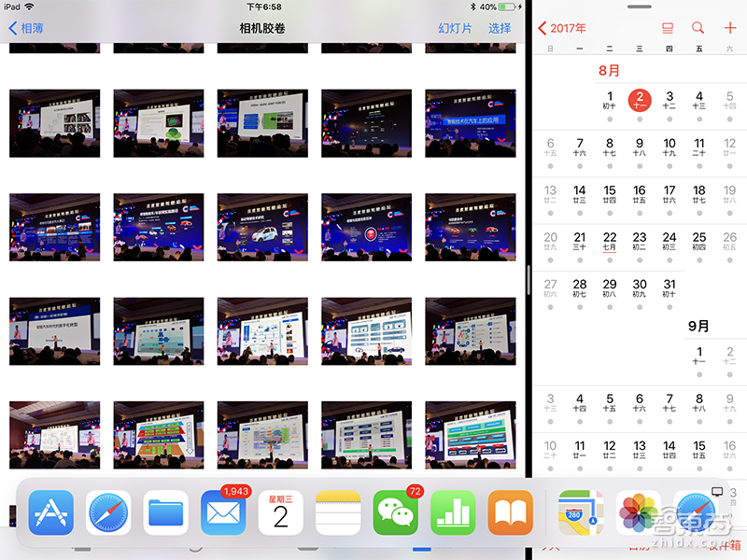Open the Files app from the dock
This screenshot has width=747, height=560.
coord(165,511)
